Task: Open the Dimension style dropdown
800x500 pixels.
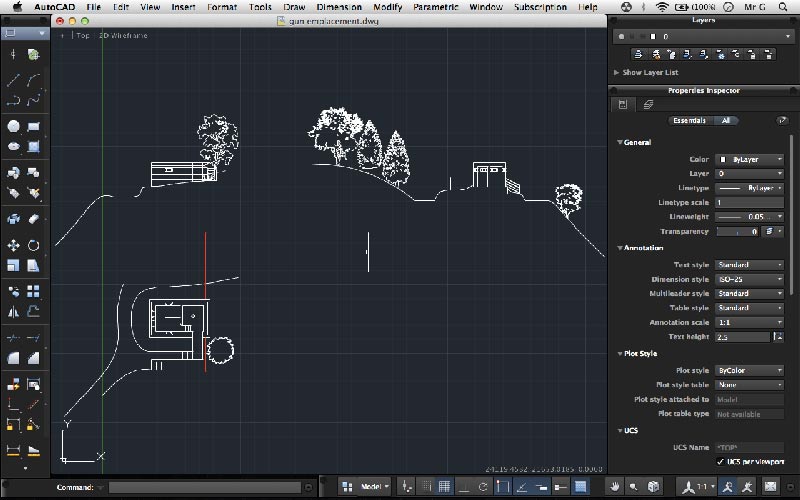Action: point(749,279)
